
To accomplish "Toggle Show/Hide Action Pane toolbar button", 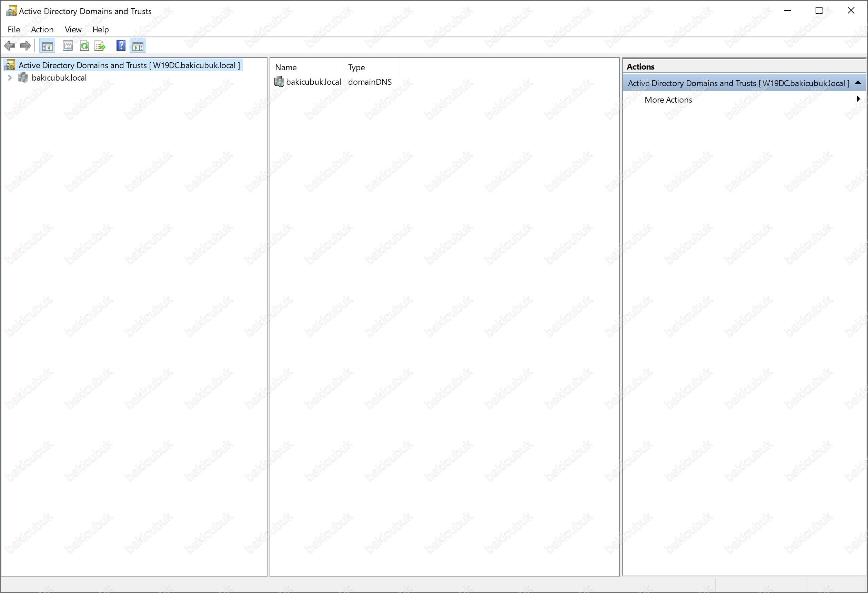I will [x=138, y=46].
